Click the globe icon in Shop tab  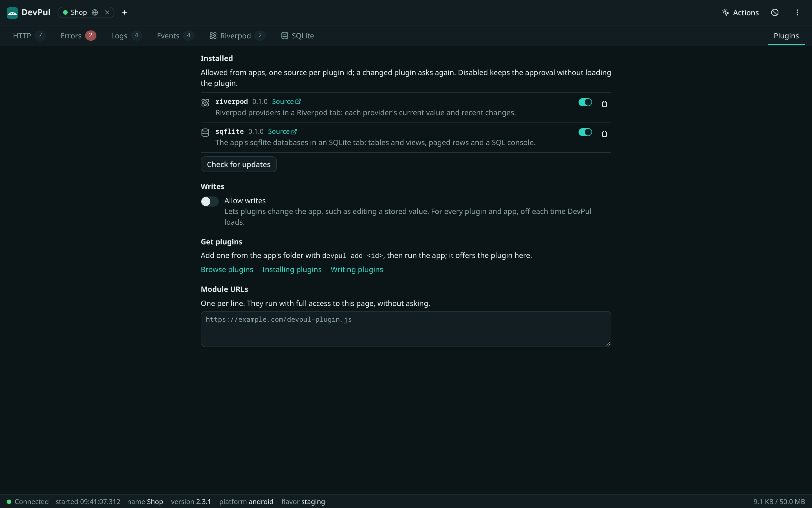click(95, 12)
